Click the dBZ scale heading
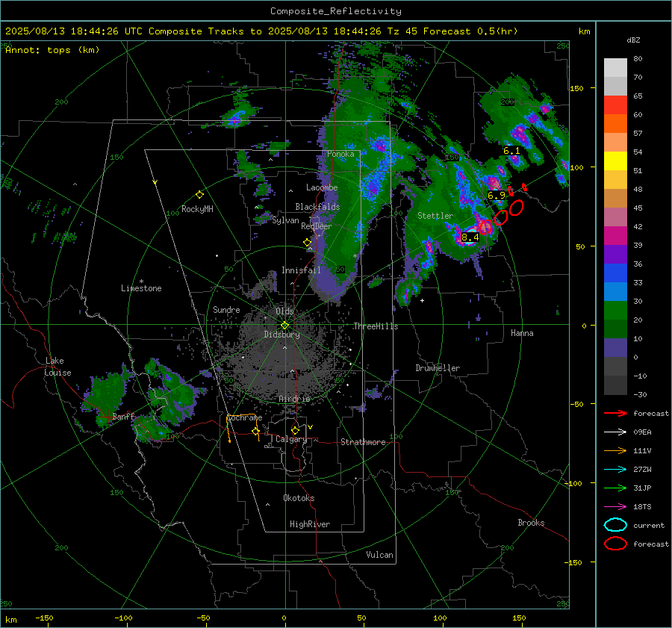Viewport: 672px width, 628px height. 633,40
